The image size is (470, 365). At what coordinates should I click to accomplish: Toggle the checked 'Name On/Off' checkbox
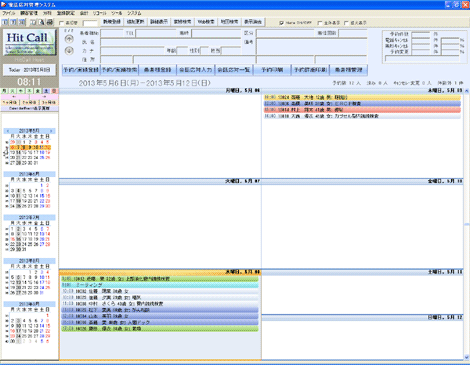click(281, 23)
